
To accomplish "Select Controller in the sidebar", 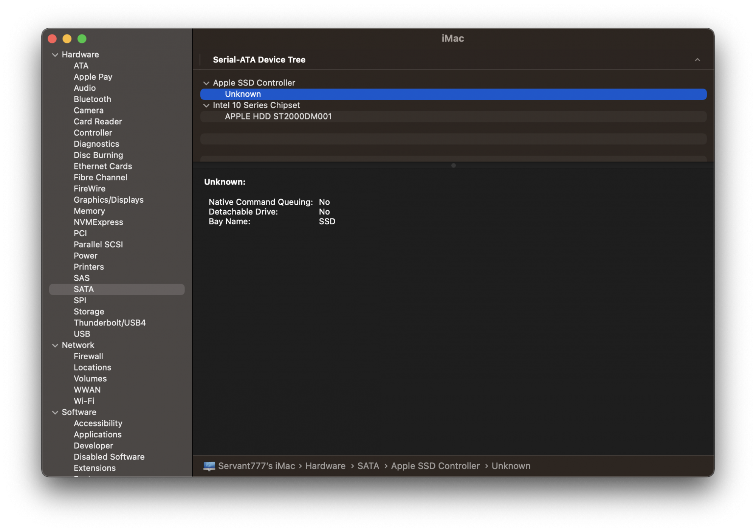I will (93, 133).
